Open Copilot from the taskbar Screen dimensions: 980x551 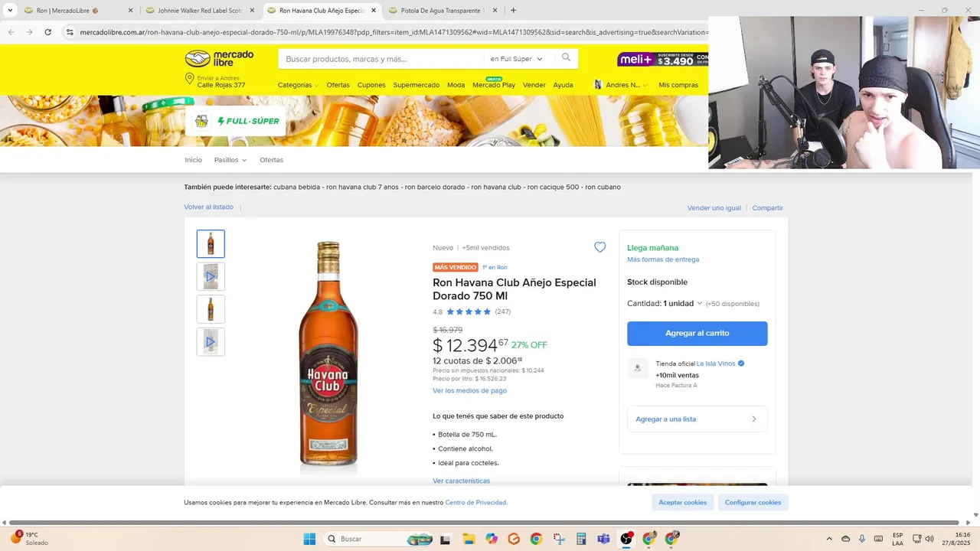click(491, 539)
